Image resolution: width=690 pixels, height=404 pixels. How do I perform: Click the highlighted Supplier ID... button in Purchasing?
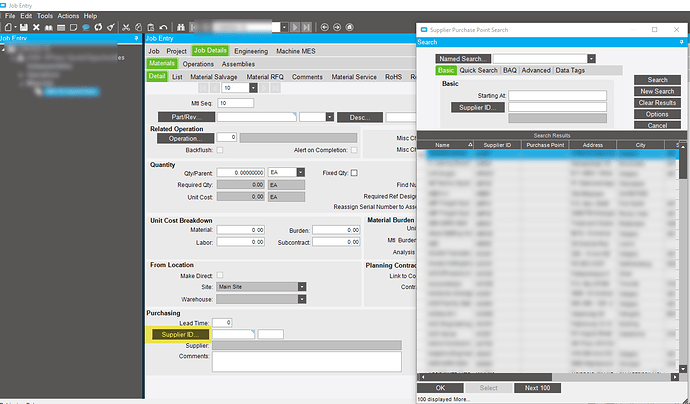[x=180, y=334]
